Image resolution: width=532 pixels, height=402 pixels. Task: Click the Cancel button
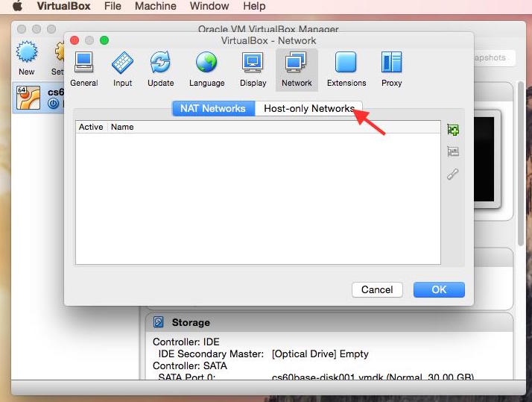click(377, 289)
